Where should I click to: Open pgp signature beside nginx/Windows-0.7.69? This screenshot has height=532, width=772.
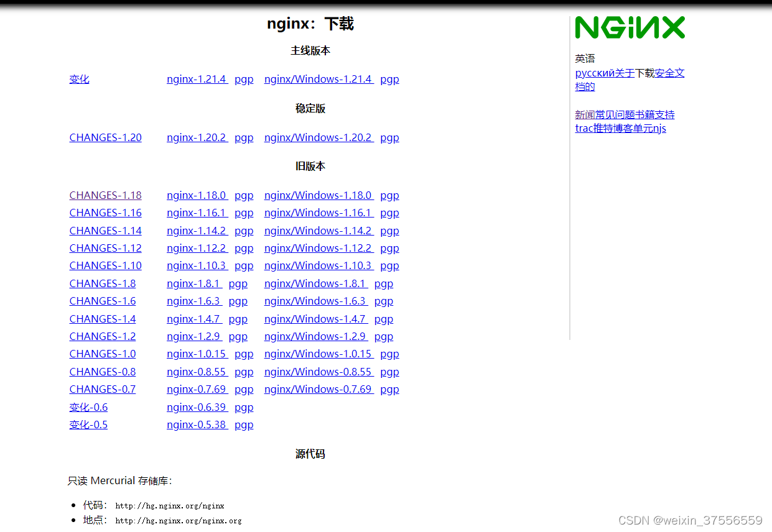389,389
